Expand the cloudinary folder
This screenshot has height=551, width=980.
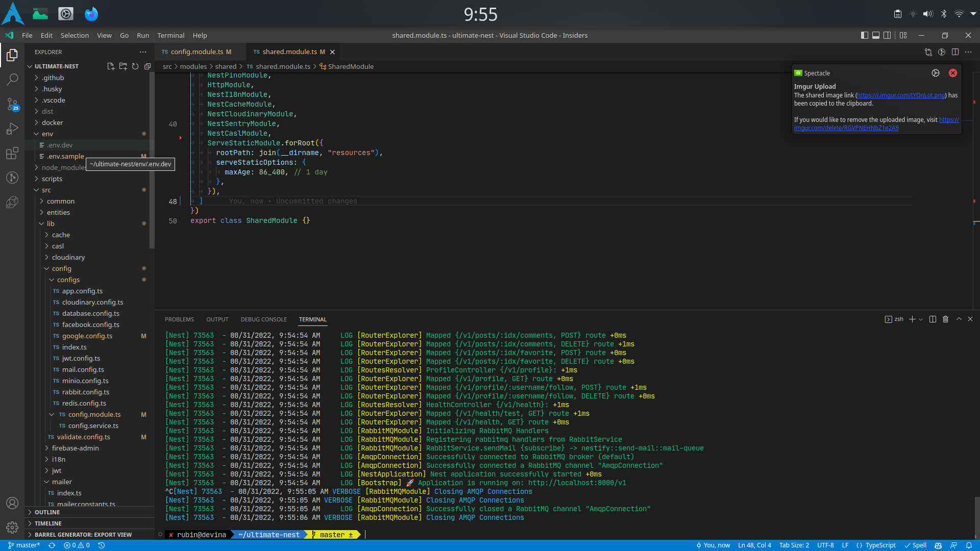click(x=90, y=257)
